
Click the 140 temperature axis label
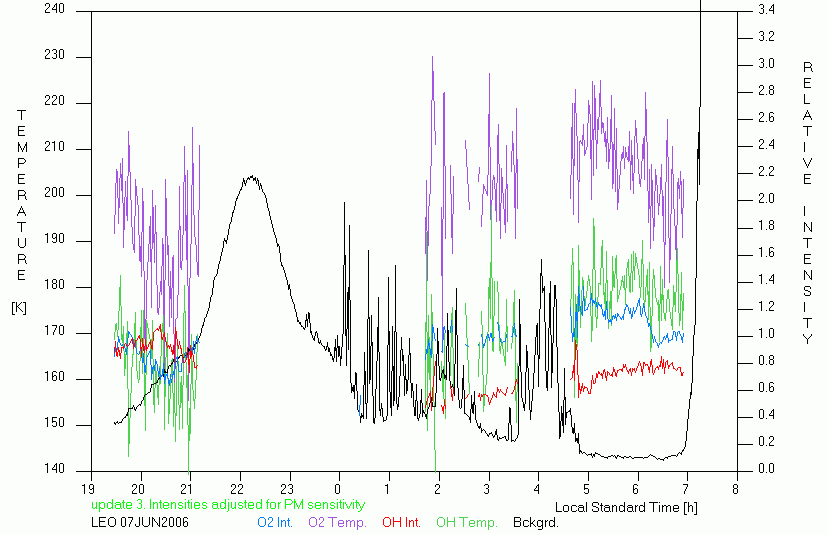(x=54, y=468)
